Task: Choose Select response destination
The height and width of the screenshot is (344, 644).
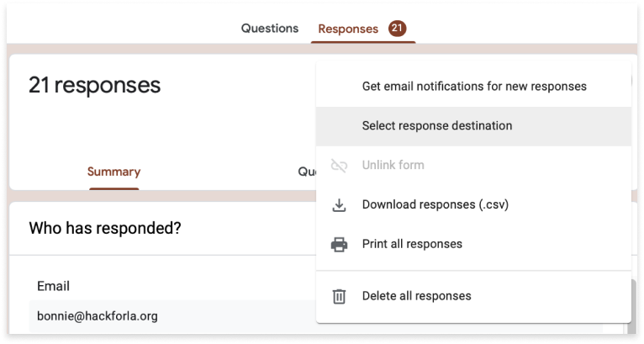Action: 437,126
